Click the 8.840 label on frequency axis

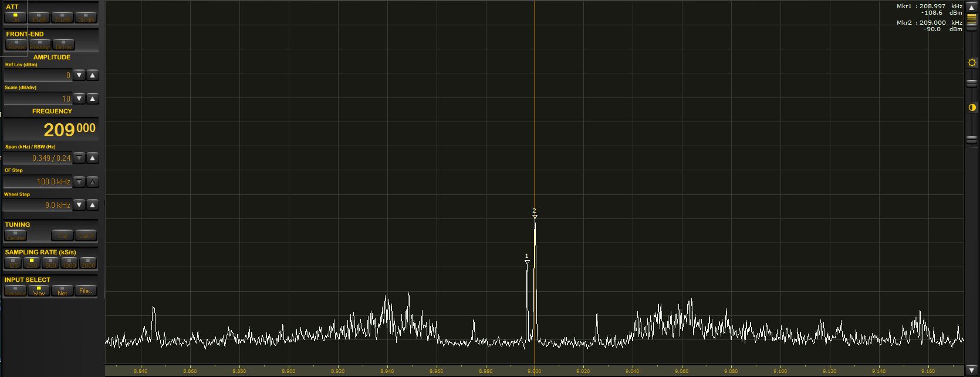point(141,371)
